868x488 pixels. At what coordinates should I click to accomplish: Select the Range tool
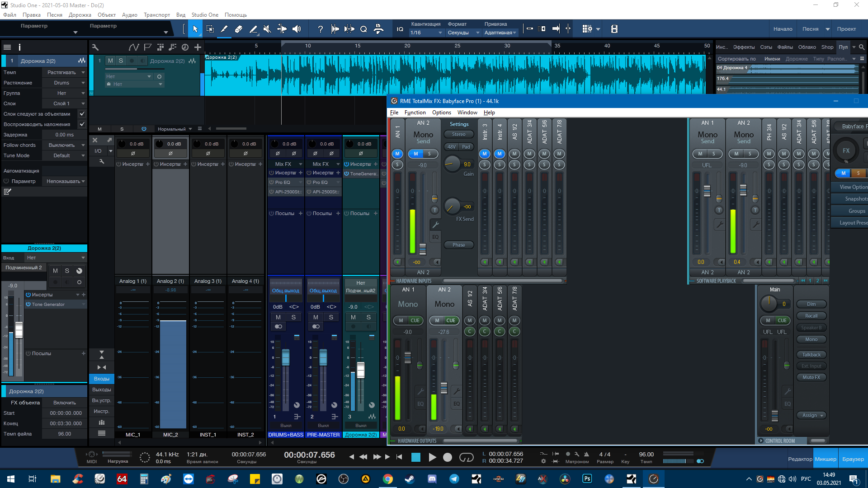pyautogui.click(x=210, y=29)
